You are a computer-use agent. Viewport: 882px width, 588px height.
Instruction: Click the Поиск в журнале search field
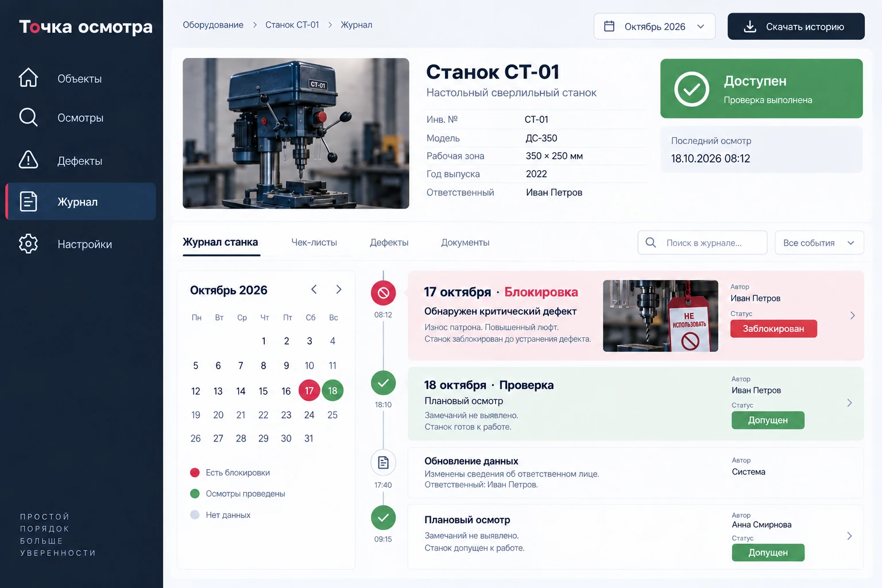point(702,242)
